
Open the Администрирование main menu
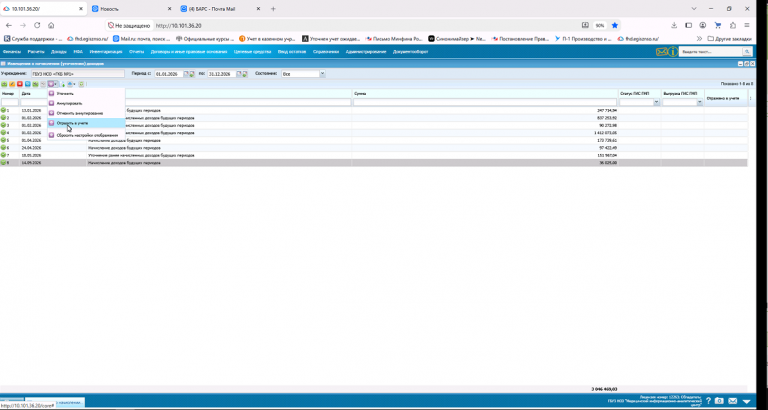pyautogui.click(x=366, y=51)
